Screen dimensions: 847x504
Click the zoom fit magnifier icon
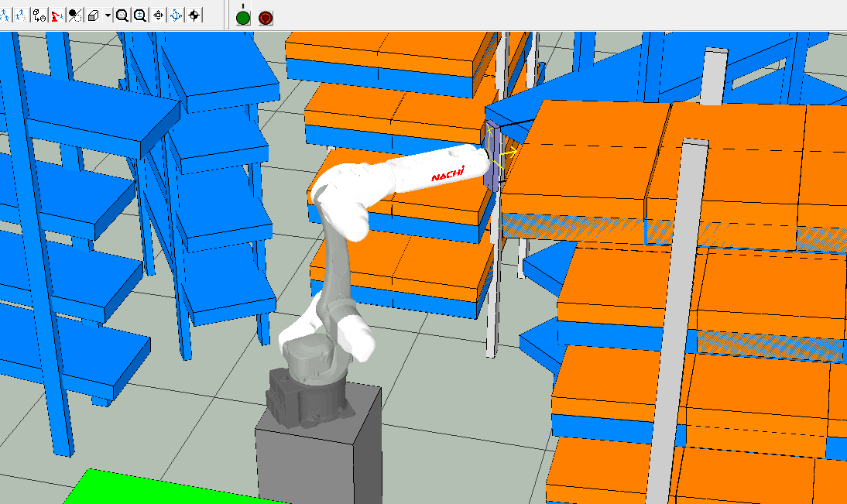pyautogui.click(x=122, y=15)
